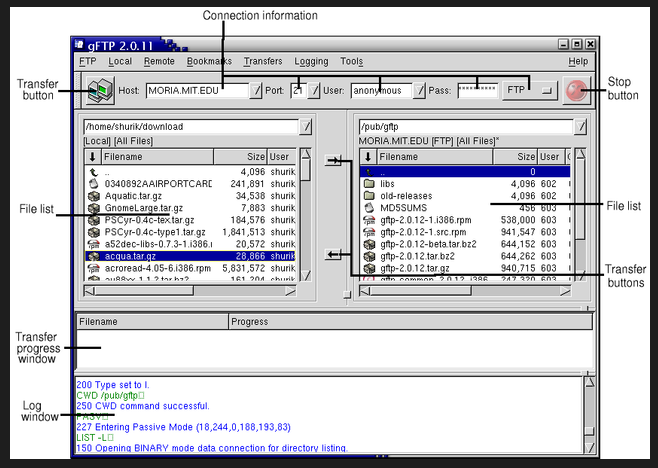
Task: Click the remote path field /pub/gftp
Action: pyautogui.click(x=466, y=127)
